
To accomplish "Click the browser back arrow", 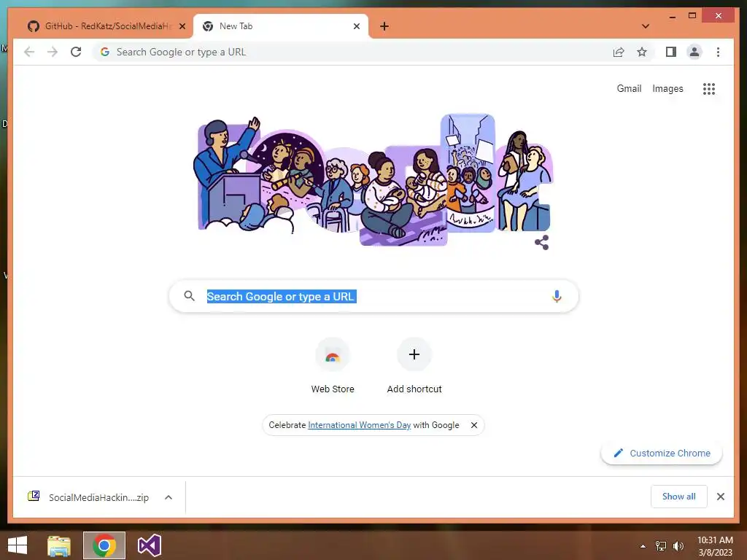I will coord(29,52).
